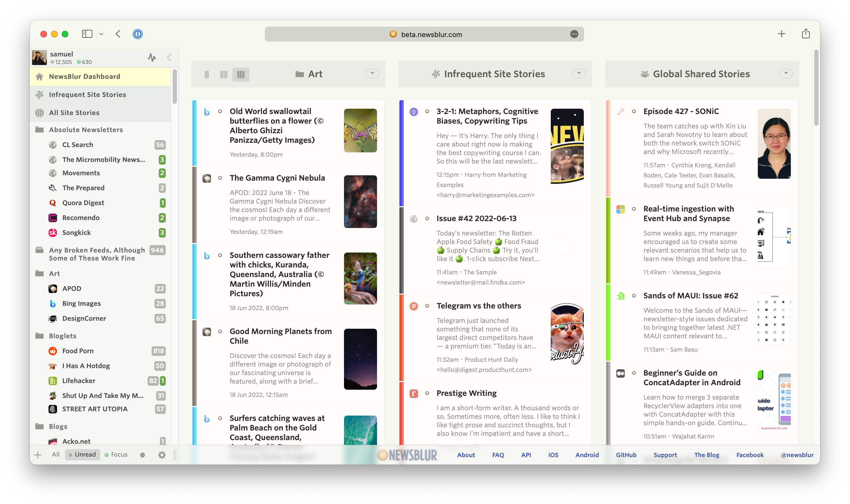Open NewsBlur Dashboard
This screenshot has width=850, height=504.
[x=100, y=76]
